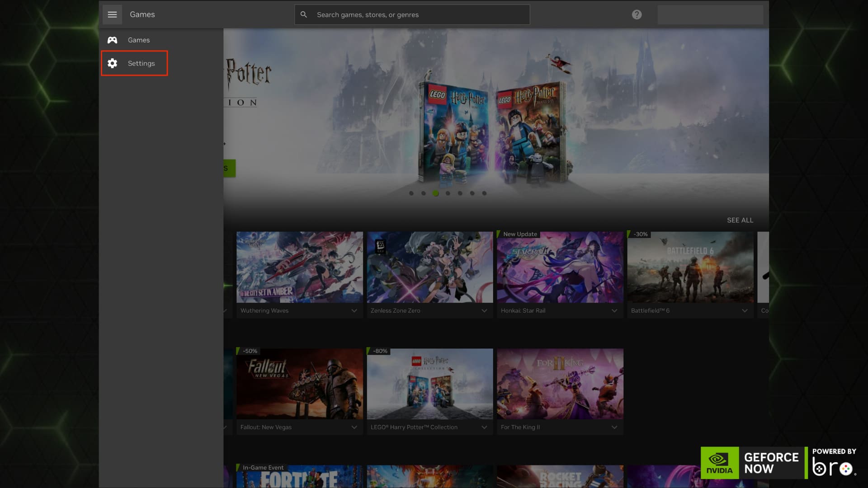Click the account area in top bar
The height and width of the screenshot is (488, 868).
tap(710, 14)
